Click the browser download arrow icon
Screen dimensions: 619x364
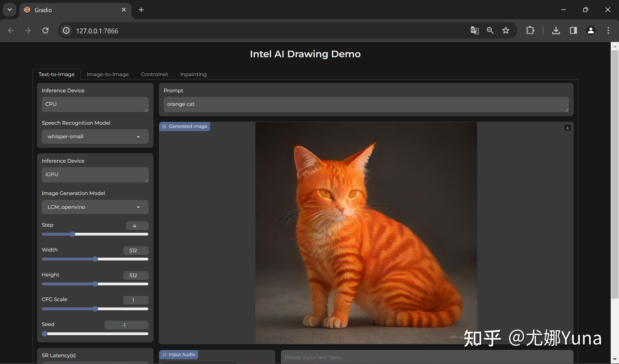[556, 30]
